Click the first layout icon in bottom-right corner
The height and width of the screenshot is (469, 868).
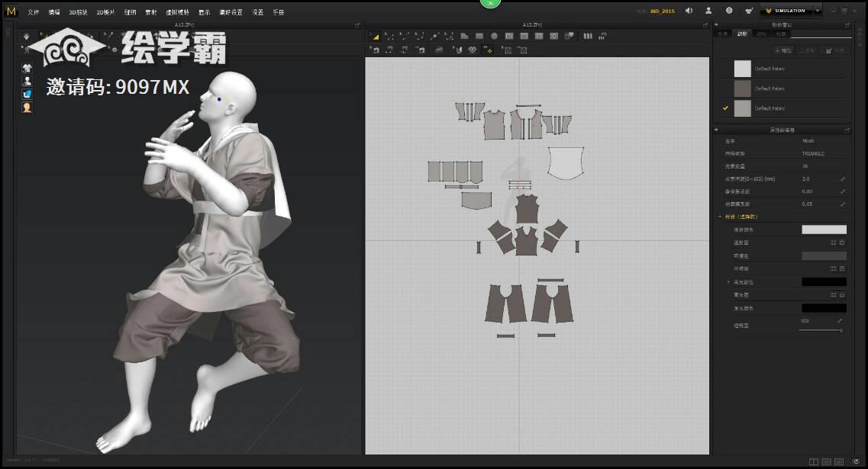tap(813, 462)
